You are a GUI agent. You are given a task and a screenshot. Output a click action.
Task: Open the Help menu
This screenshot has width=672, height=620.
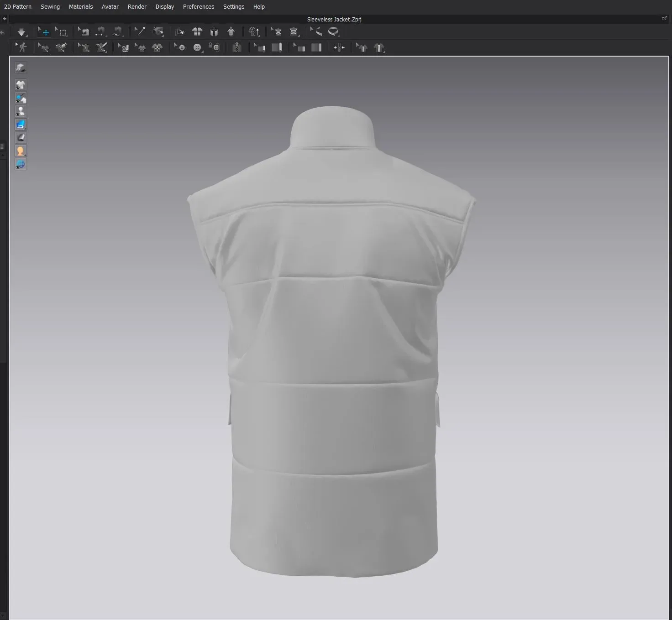point(259,7)
